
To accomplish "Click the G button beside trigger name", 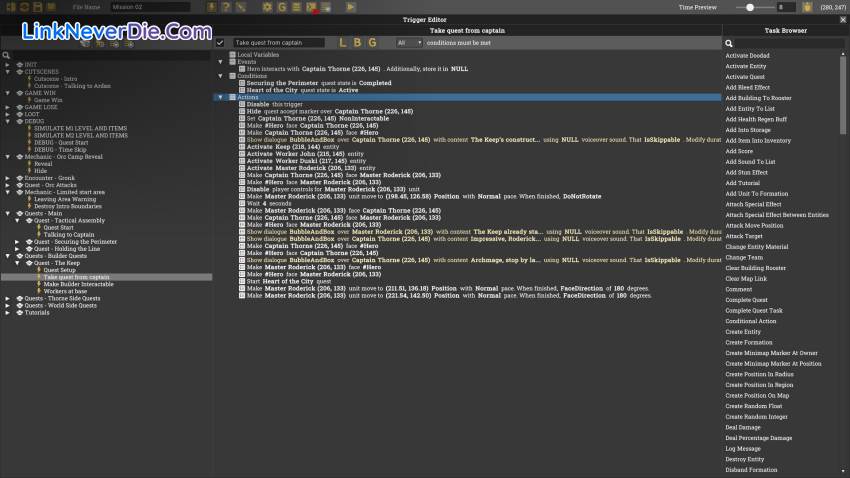I will [x=373, y=43].
